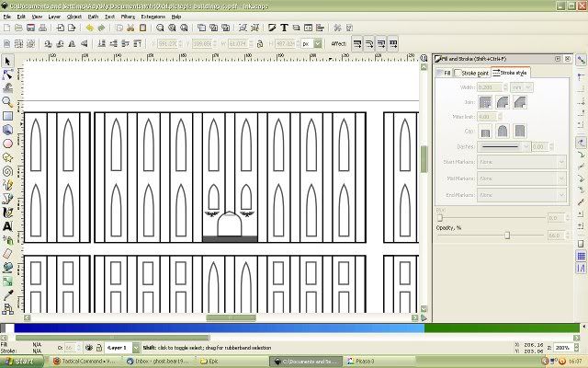Open the Layer 1 selector dropdown

(x=136, y=348)
